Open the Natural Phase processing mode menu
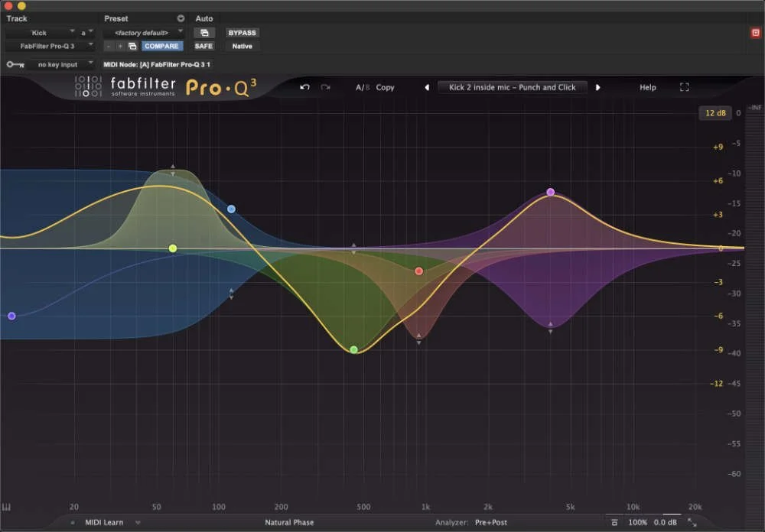This screenshot has height=532, width=765. coord(289,522)
